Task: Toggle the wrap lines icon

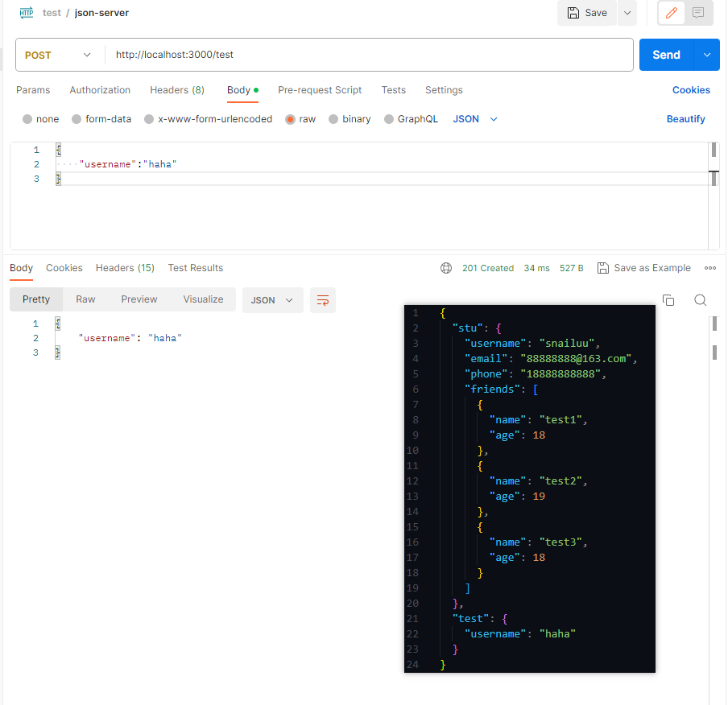Action: pyautogui.click(x=323, y=300)
